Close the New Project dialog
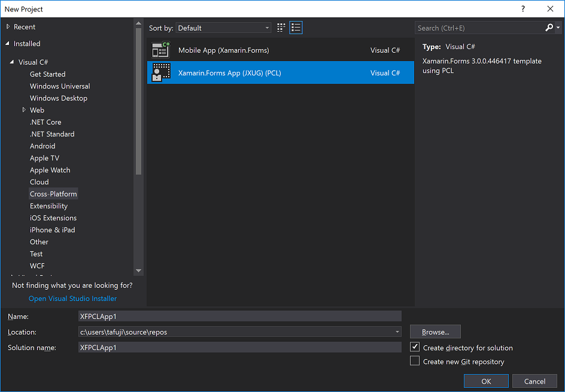Image resolution: width=565 pixels, height=392 pixels. [550, 9]
